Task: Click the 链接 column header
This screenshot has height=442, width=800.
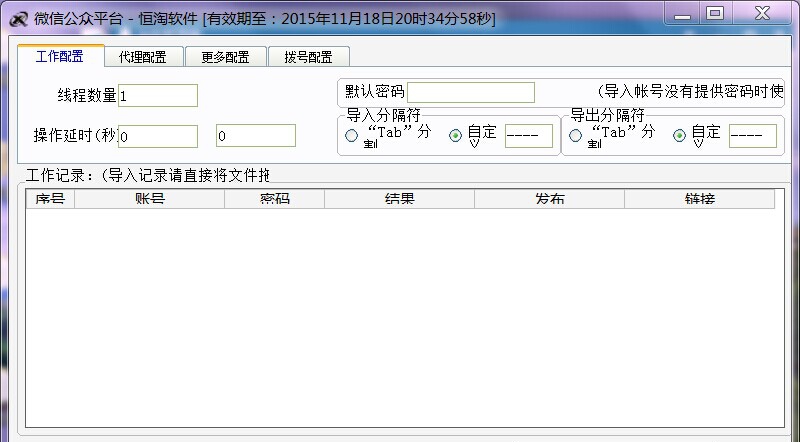Action: click(x=699, y=199)
